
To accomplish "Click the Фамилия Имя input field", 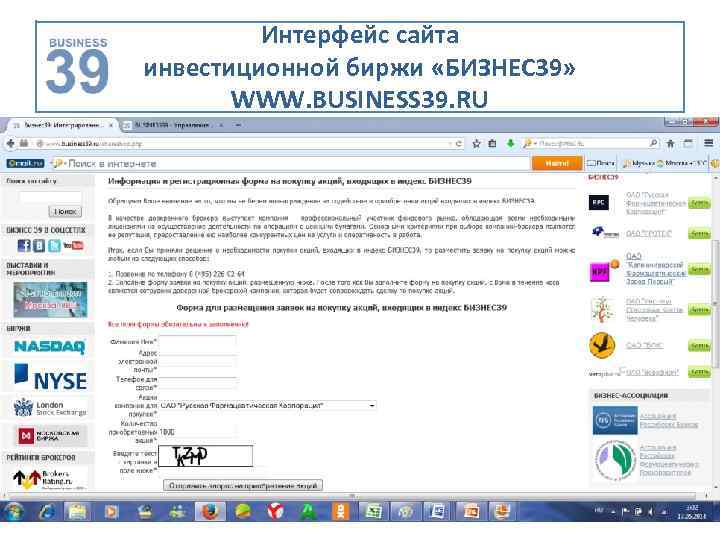I will coord(197,342).
